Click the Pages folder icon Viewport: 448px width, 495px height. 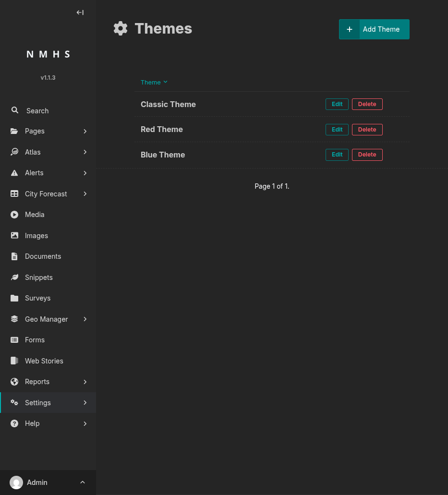coord(14,131)
